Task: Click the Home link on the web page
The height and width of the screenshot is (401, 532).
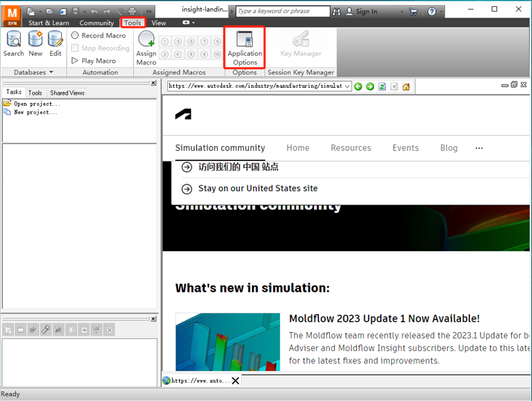Action: pos(298,148)
